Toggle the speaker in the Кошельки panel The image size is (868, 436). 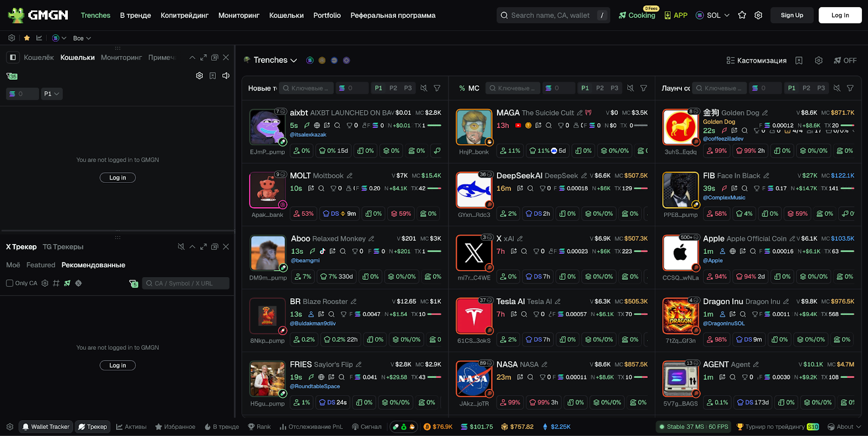tap(226, 76)
